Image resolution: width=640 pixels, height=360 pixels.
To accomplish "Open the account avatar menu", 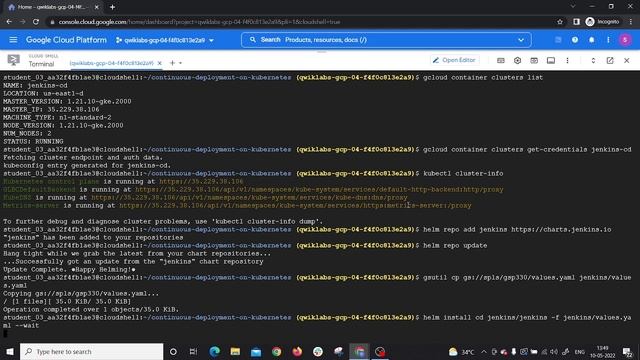I will coord(625,40).
